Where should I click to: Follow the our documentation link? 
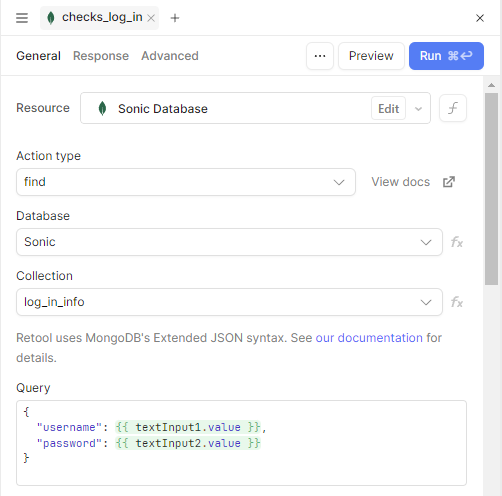point(369,338)
